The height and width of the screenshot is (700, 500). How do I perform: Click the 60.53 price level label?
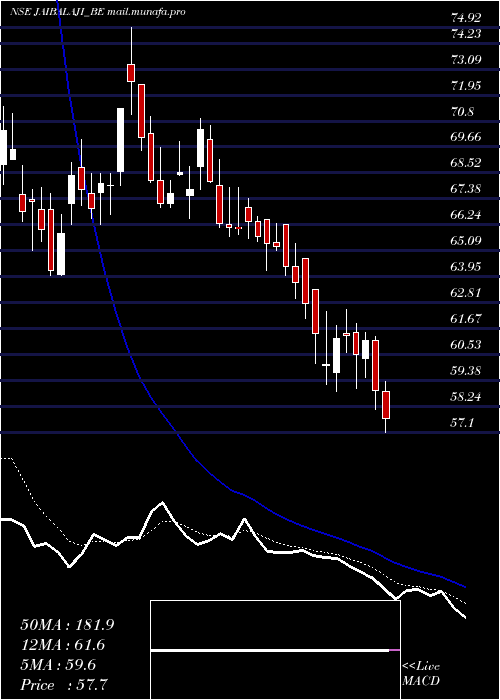coord(466,345)
